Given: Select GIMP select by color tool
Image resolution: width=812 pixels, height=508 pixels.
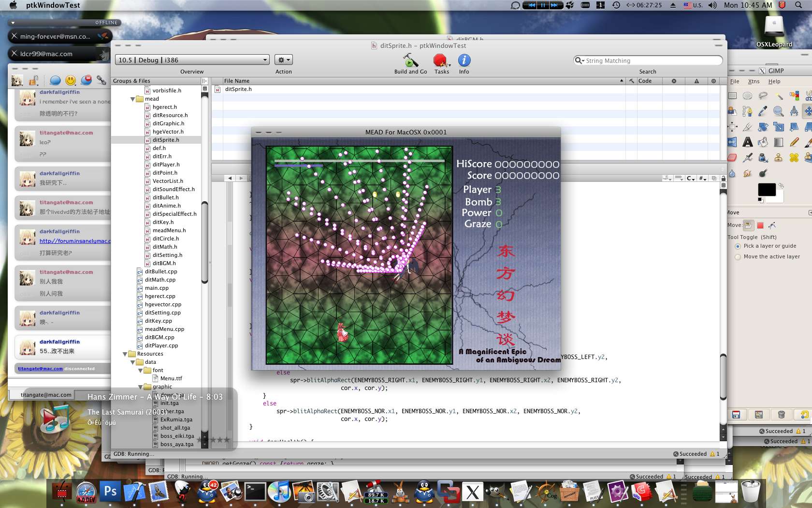Looking at the screenshot, I should (794, 95).
